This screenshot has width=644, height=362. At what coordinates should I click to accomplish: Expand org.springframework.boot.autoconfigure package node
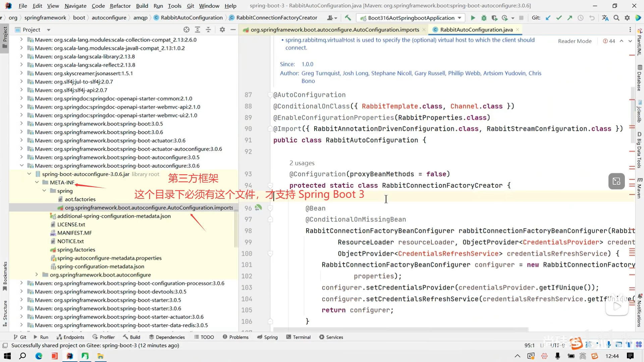click(37, 275)
